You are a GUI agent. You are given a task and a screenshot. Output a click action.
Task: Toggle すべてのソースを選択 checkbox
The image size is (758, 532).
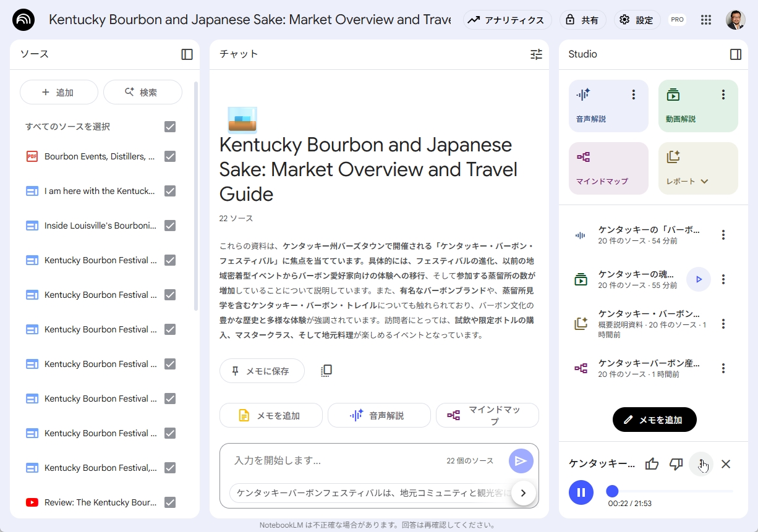click(170, 127)
